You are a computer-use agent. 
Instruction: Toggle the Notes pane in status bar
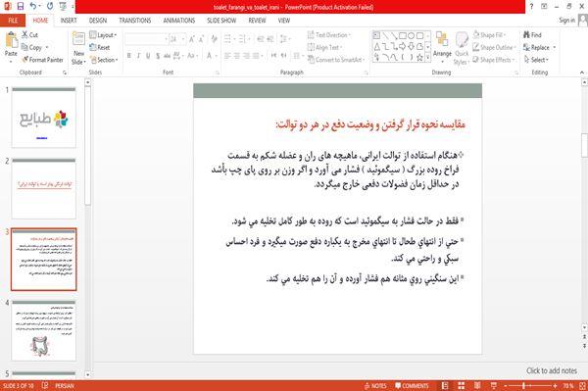[x=375, y=385]
